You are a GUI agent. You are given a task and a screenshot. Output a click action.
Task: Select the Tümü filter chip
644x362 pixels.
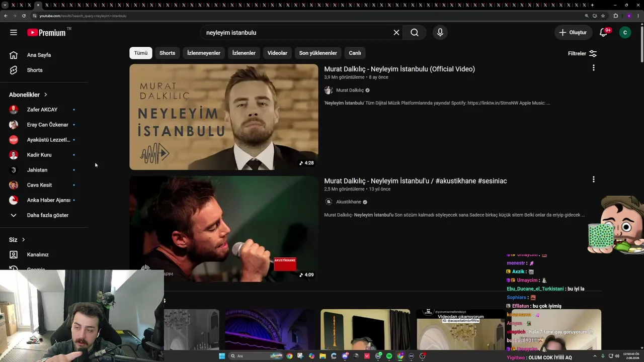tap(141, 53)
